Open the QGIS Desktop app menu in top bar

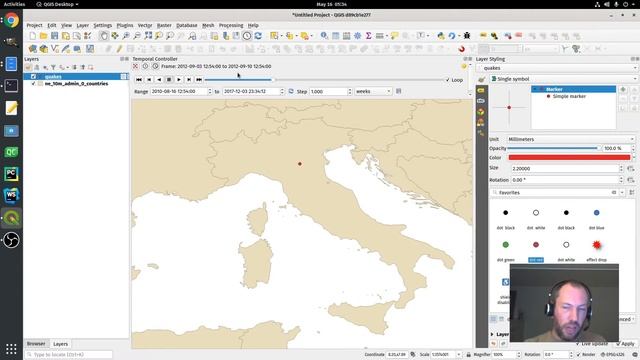pyautogui.click(x=57, y=4)
